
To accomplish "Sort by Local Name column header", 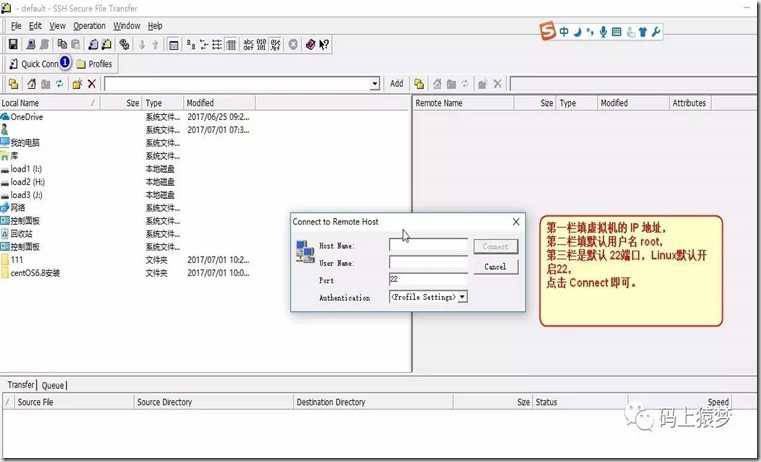I will pos(49,103).
